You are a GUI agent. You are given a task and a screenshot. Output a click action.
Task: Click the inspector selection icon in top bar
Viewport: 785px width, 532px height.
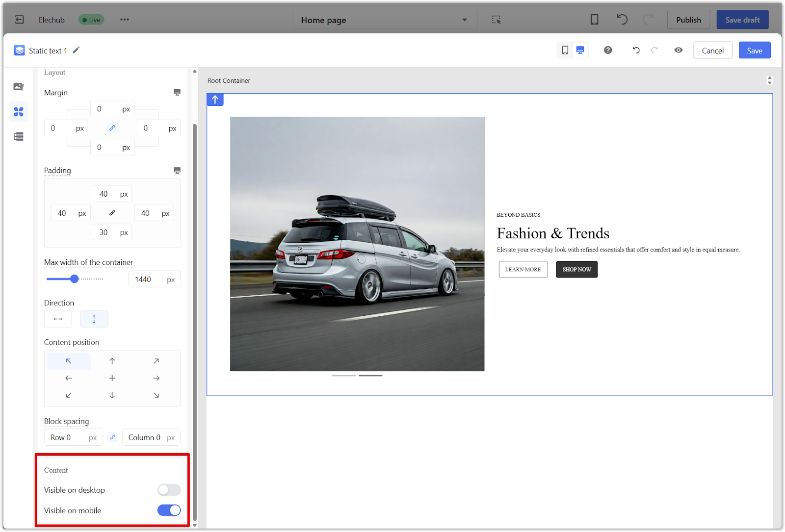(x=497, y=20)
